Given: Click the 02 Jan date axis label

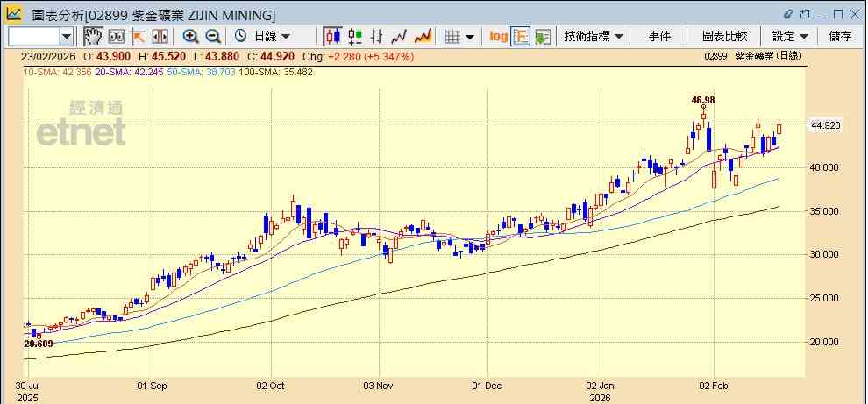Looking at the screenshot, I should click(600, 386).
